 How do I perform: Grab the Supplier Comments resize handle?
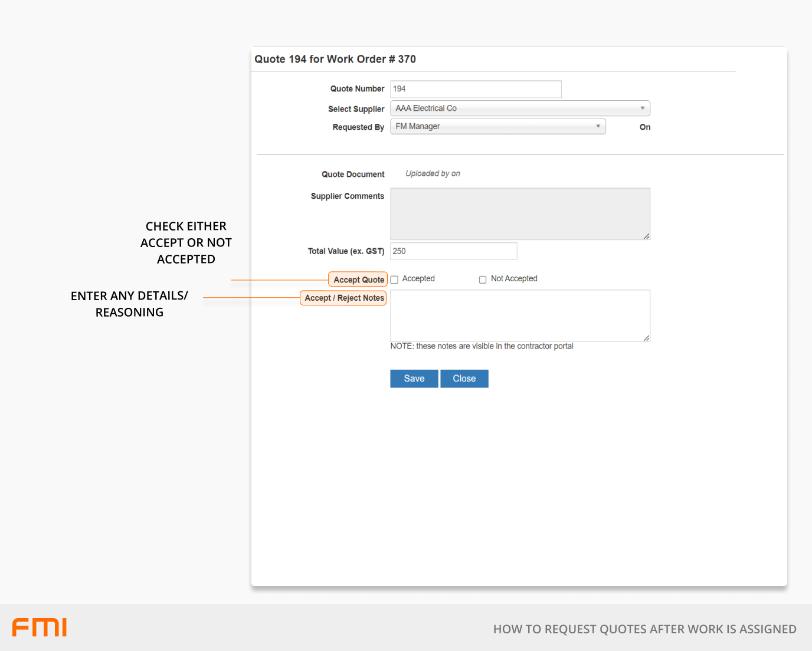646,236
